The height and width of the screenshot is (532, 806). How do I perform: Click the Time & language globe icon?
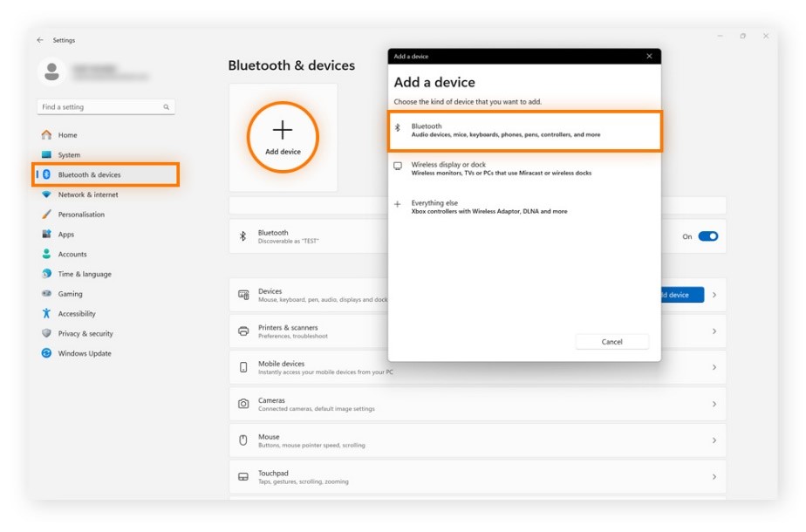tap(46, 274)
